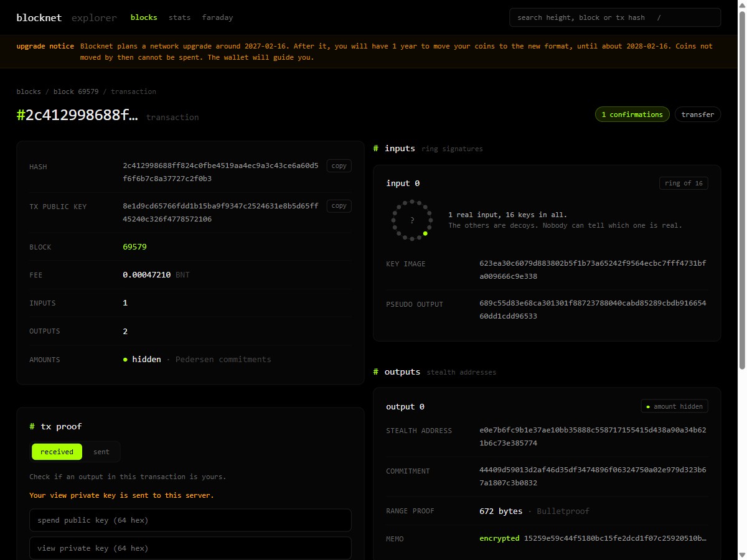Open the stats nav tab
This screenshot has width=747, height=560.
pos(179,17)
